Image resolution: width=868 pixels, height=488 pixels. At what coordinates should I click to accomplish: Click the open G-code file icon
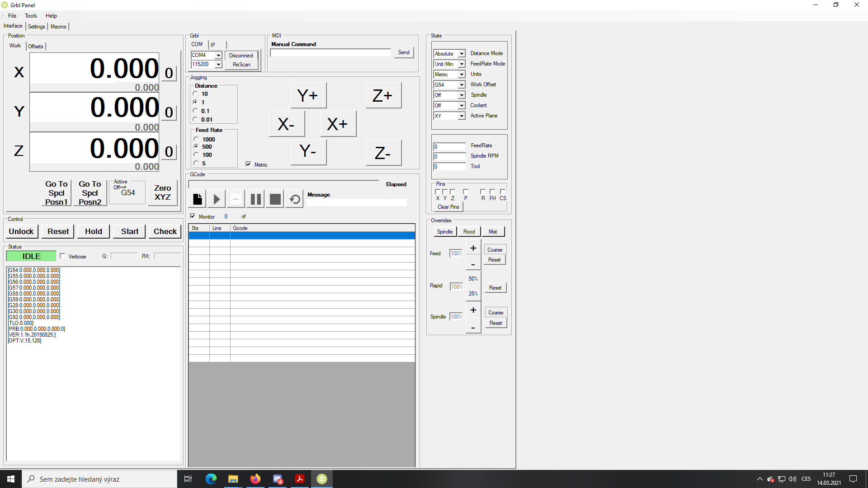pyautogui.click(x=198, y=199)
